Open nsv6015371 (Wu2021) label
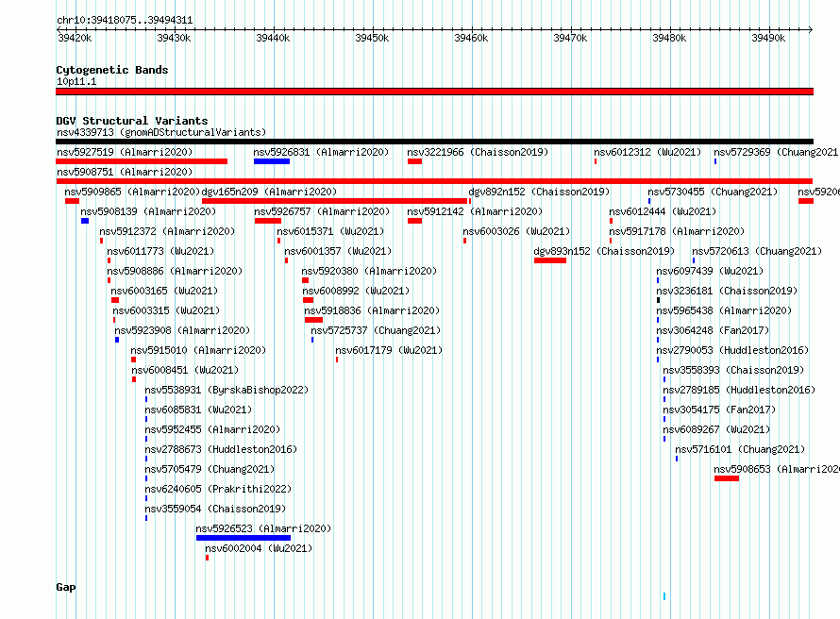 click(330, 231)
